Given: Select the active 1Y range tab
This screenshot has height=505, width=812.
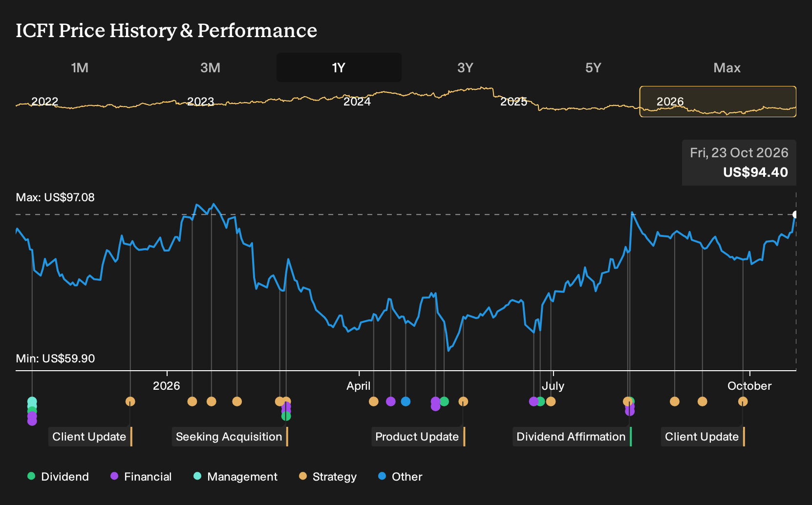Looking at the screenshot, I should pos(339,67).
